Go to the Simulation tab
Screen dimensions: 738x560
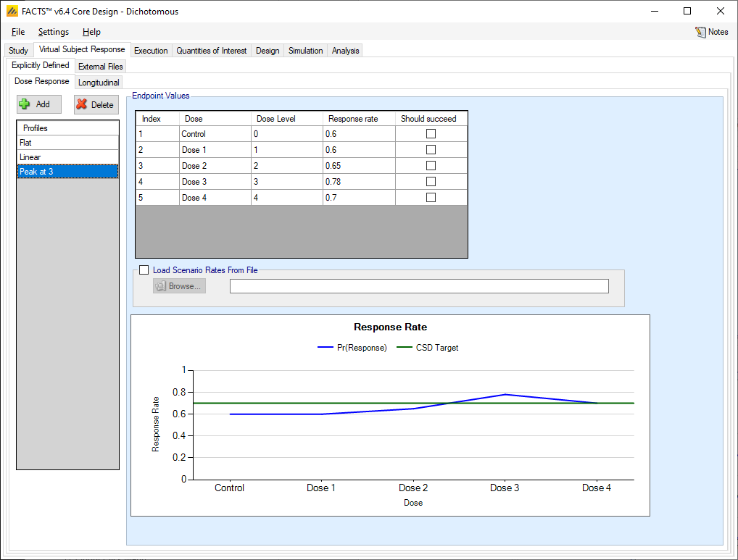pos(305,51)
